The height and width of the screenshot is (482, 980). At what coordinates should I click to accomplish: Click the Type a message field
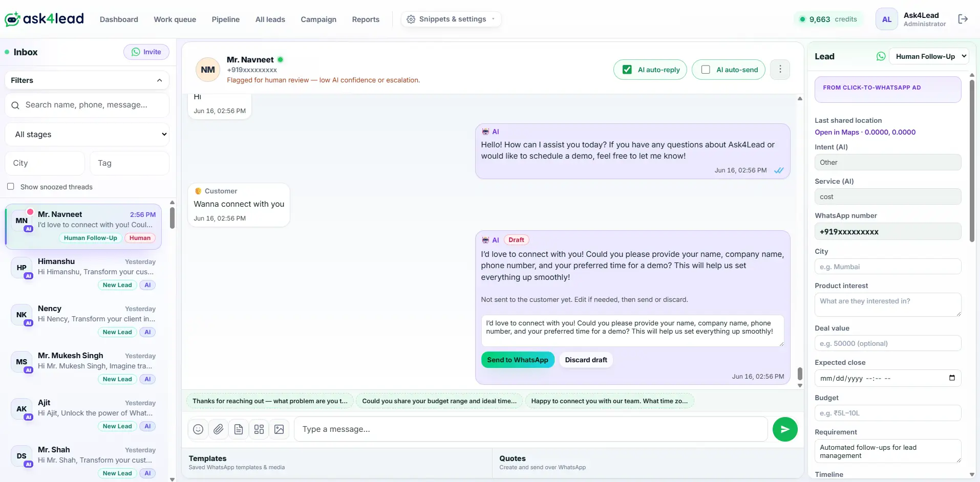530,429
